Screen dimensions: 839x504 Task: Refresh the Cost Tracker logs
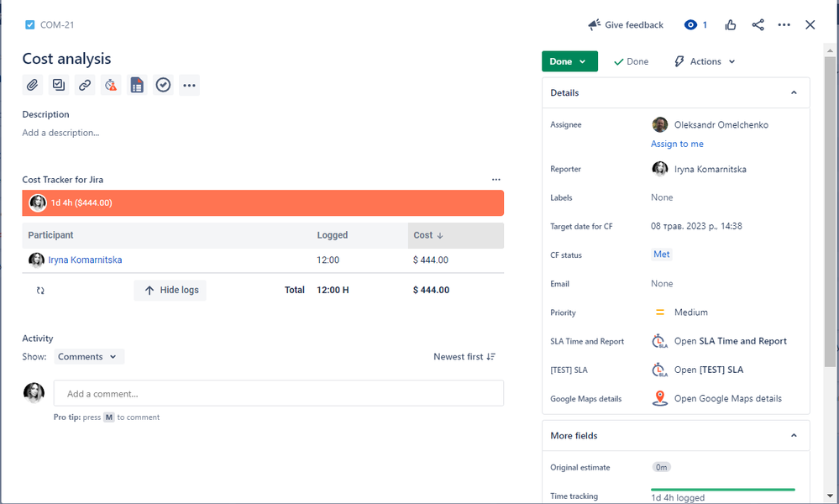(x=40, y=291)
